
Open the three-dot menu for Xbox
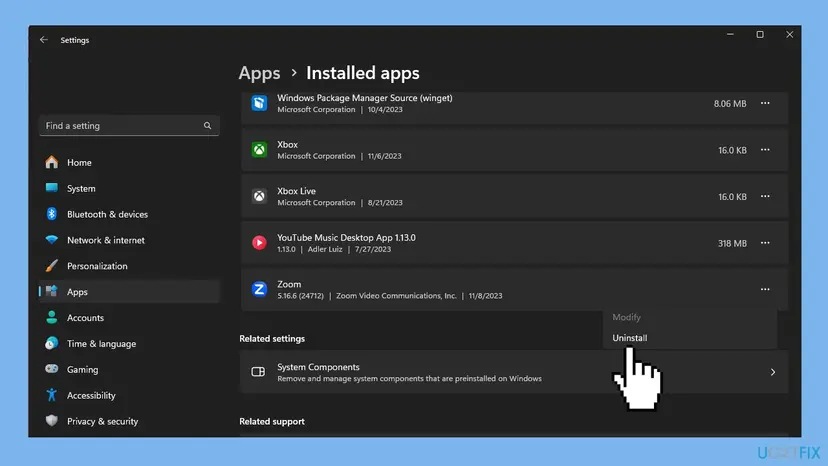click(765, 150)
